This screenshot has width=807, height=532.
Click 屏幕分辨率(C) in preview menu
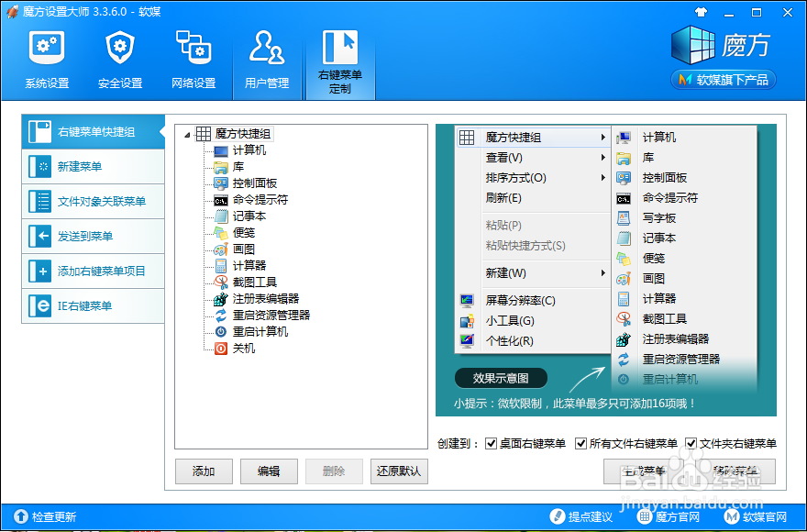(x=533, y=300)
